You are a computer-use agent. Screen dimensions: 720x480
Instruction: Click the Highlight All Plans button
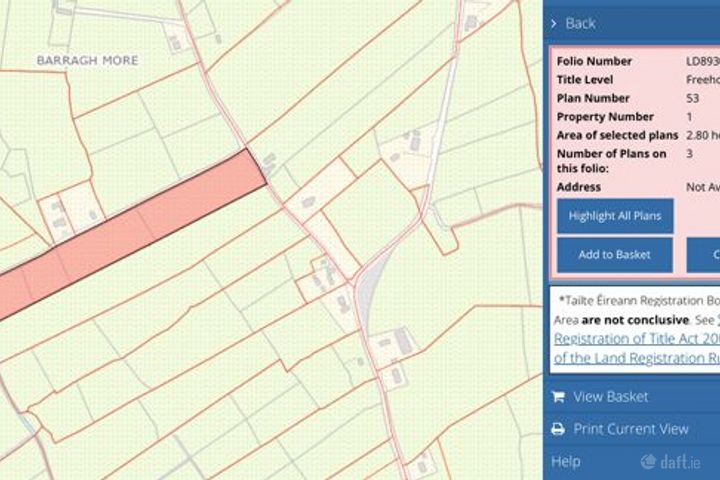click(615, 216)
